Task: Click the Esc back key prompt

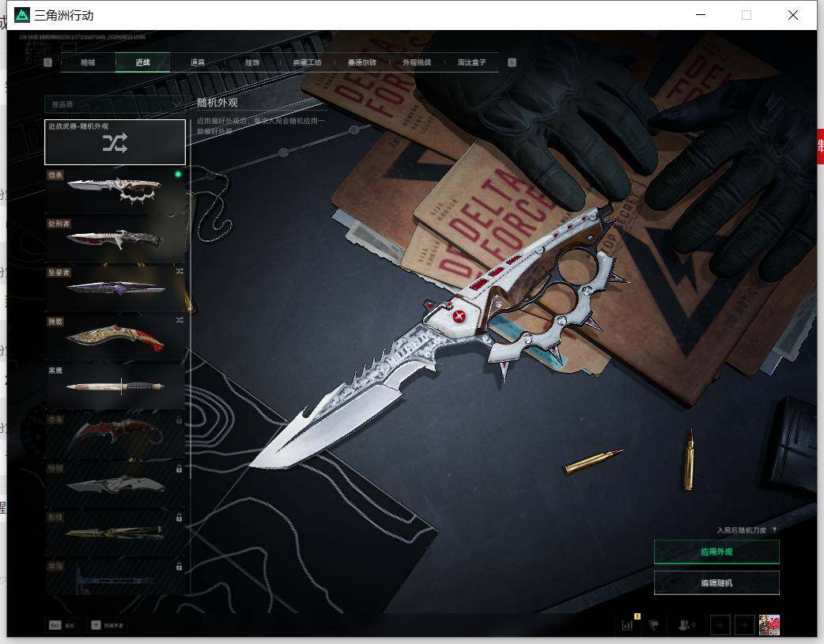Action: (x=62, y=625)
